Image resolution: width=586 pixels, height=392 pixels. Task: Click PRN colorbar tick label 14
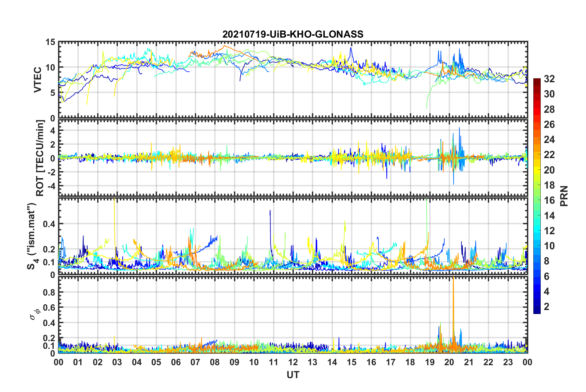tap(549, 216)
